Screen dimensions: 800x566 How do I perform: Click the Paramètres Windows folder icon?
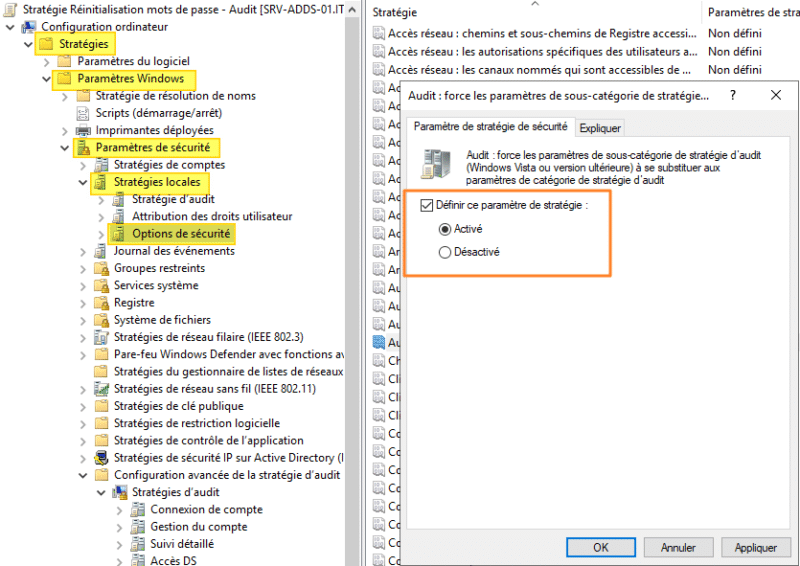pos(64,79)
